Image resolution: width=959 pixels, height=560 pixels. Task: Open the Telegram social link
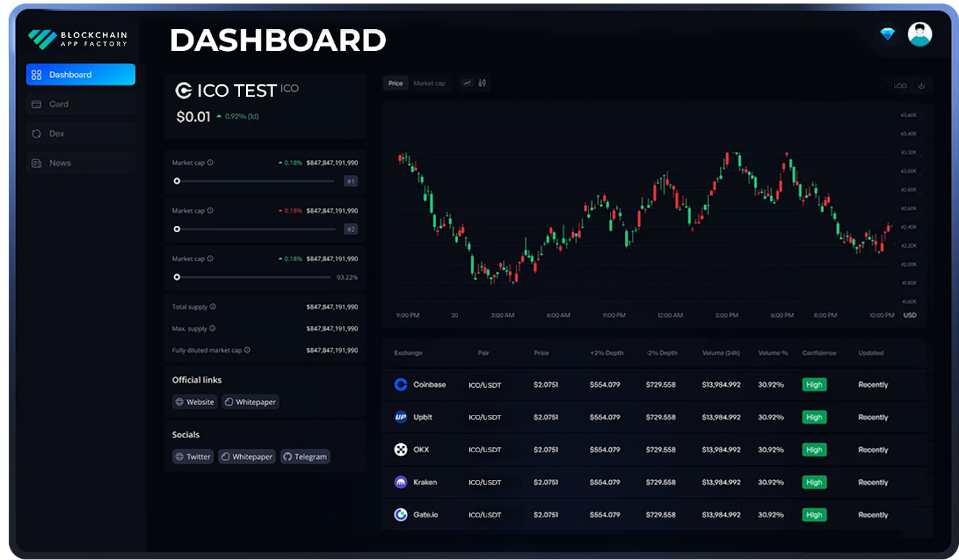point(305,457)
